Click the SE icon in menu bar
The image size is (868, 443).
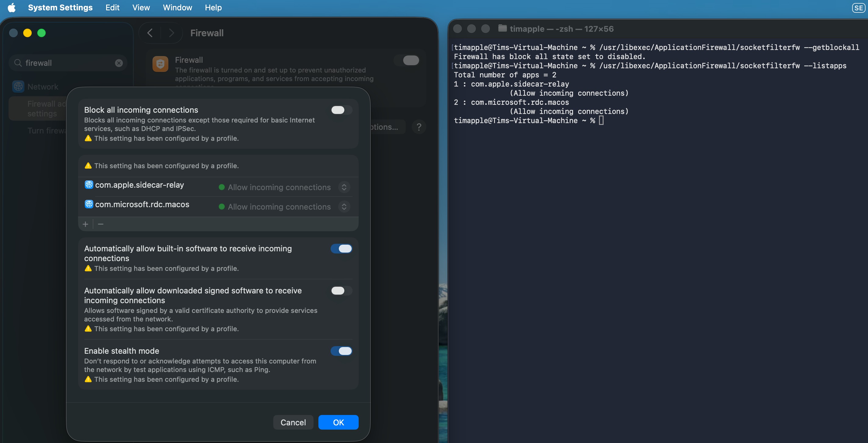pyautogui.click(x=858, y=8)
